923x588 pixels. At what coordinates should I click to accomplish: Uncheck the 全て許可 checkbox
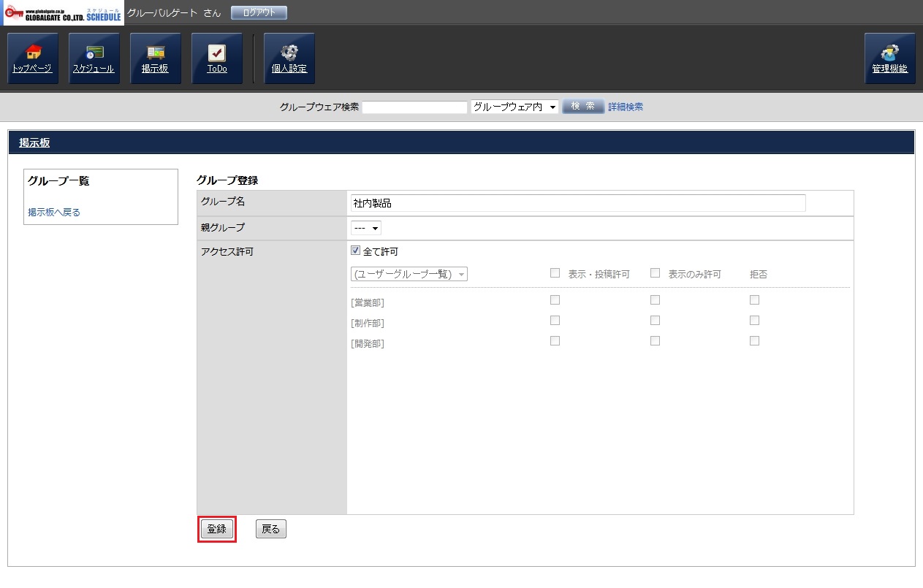(356, 251)
